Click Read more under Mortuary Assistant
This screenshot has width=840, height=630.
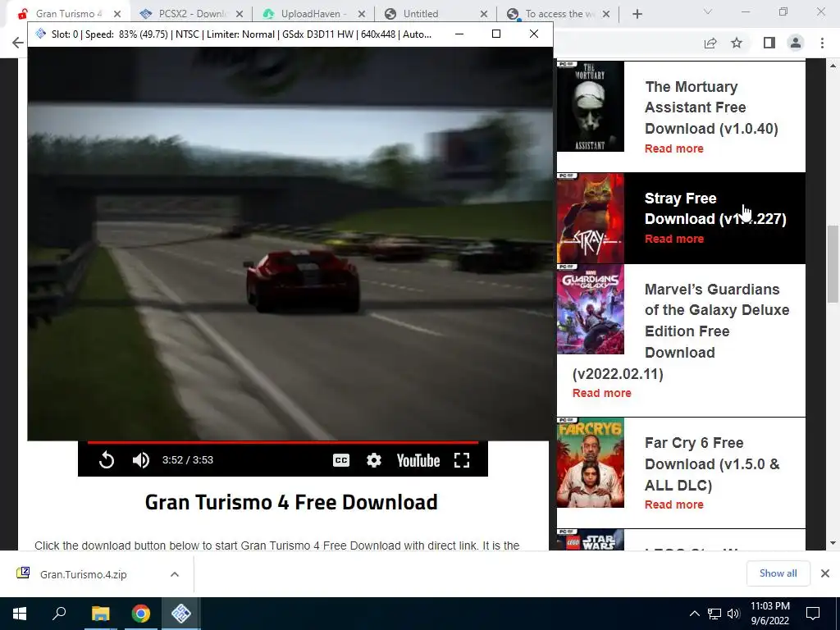click(674, 149)
